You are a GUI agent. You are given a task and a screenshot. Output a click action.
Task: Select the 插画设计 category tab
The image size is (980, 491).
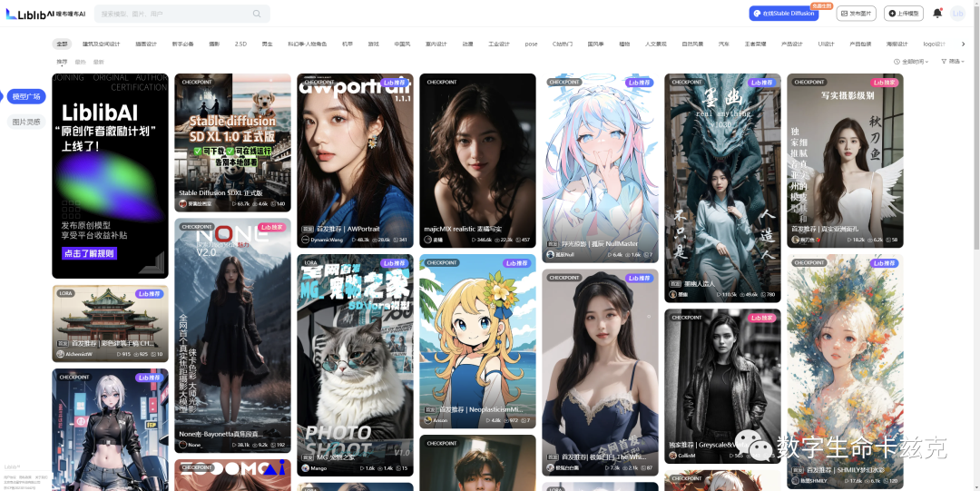pyautogui.click(x=146, y=44)
